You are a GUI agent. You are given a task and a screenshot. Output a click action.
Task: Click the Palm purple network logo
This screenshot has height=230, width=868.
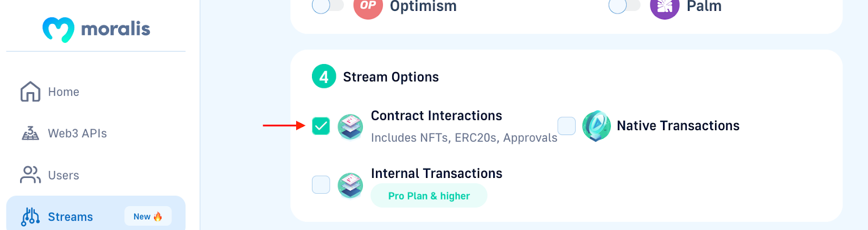tap(665, 7)
